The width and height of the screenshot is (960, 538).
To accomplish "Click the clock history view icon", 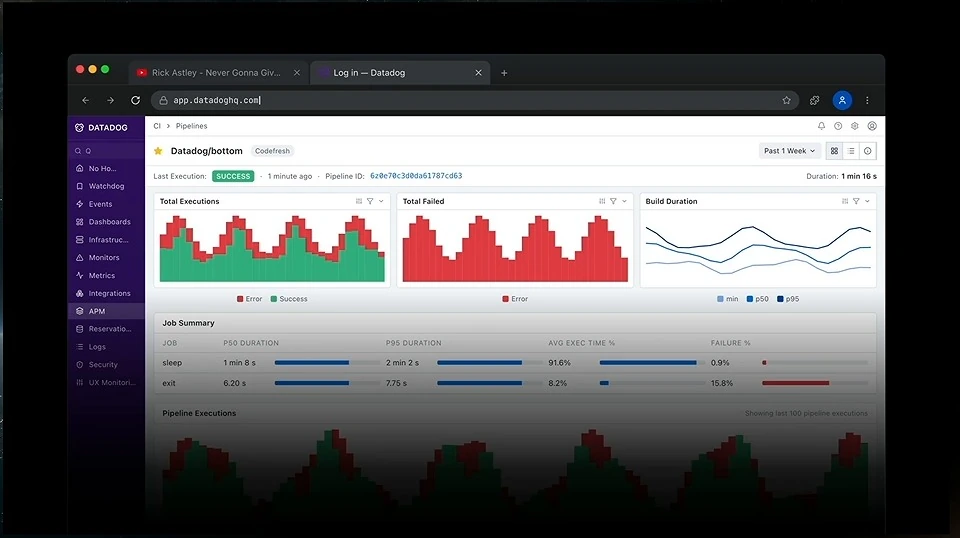I will pyautogui.click(x=868, y=151).
